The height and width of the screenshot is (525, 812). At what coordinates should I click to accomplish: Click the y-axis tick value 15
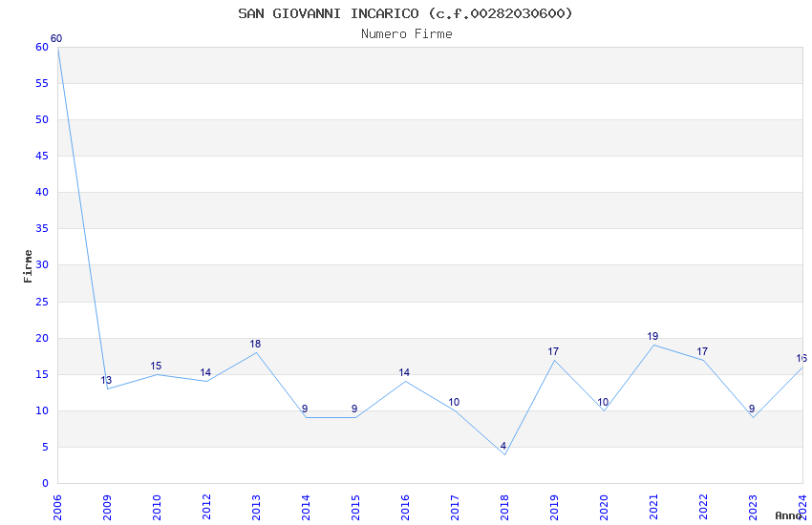(42, 374)
